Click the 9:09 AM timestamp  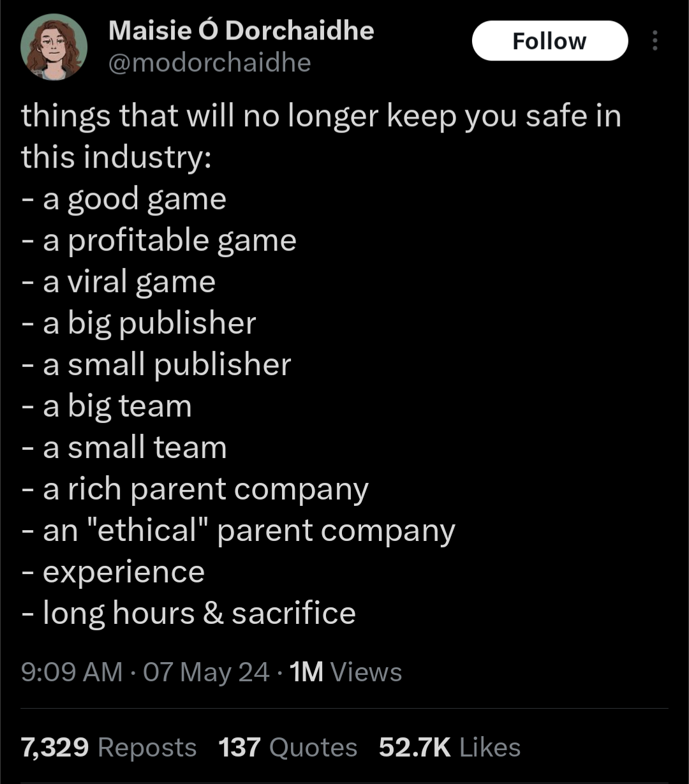click(71, 672)
